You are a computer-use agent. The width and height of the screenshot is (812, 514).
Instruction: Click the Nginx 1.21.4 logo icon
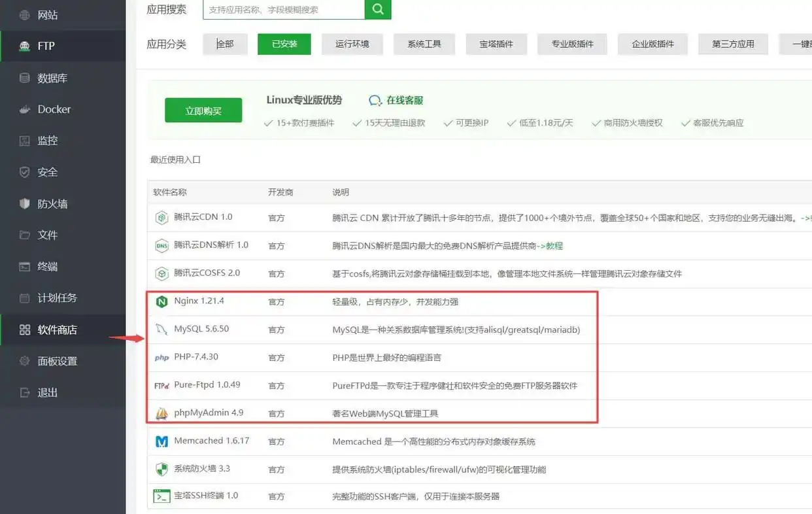click(161, 301)
